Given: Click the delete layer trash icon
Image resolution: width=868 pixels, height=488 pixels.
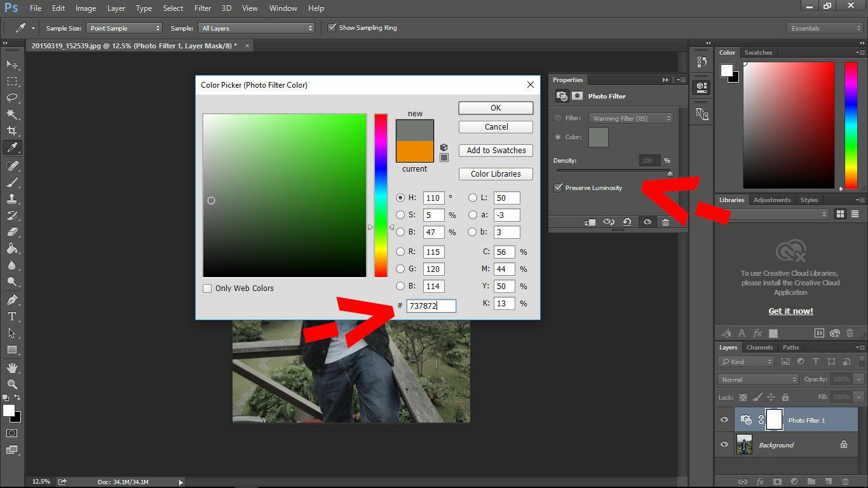Looking at the screenshot, I should coord(846,481).
